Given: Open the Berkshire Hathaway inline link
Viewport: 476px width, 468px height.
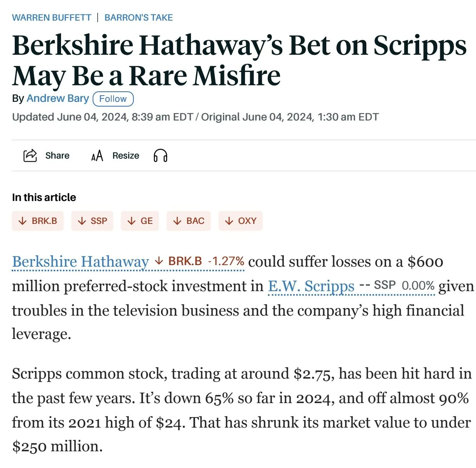Looking at the screenshot, I should pos(80,262).
